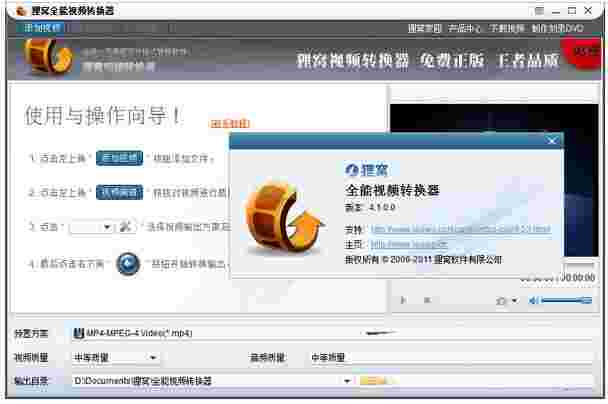The height and width of the screenshot is (404, 608).
Task: Open the menu icon beside minimize in title bar
Action: coord(539,11)
